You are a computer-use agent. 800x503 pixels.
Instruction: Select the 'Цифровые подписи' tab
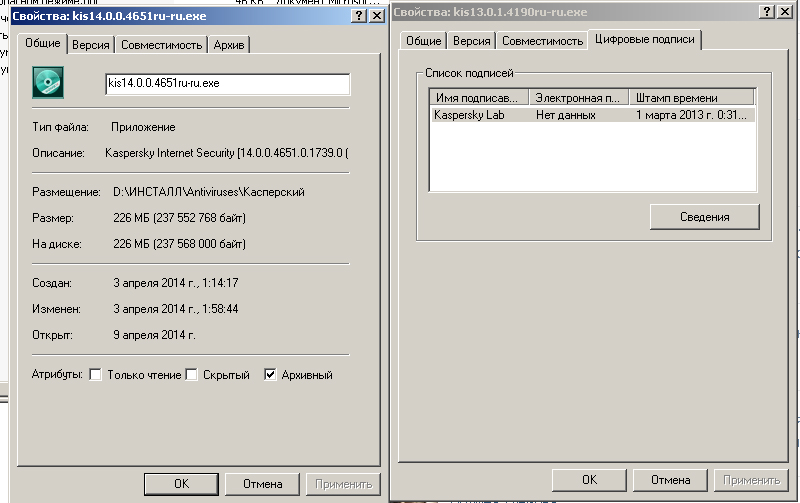[x=645, y=39]
